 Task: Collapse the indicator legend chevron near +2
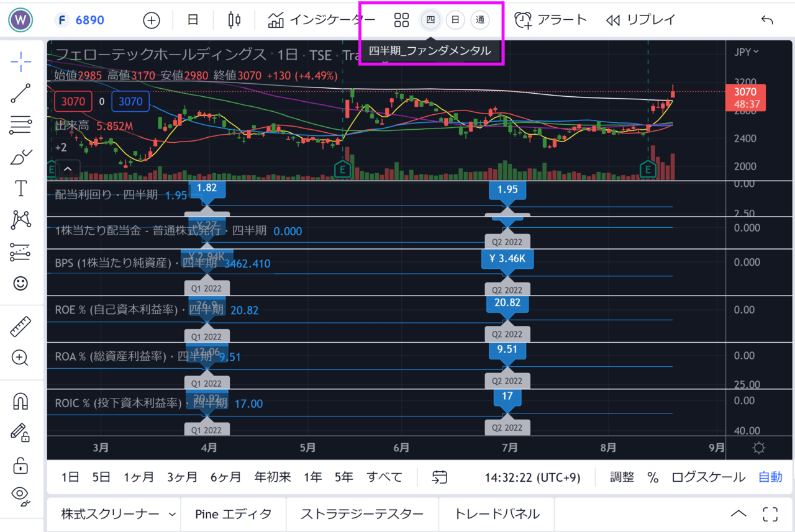click(68, 168)
